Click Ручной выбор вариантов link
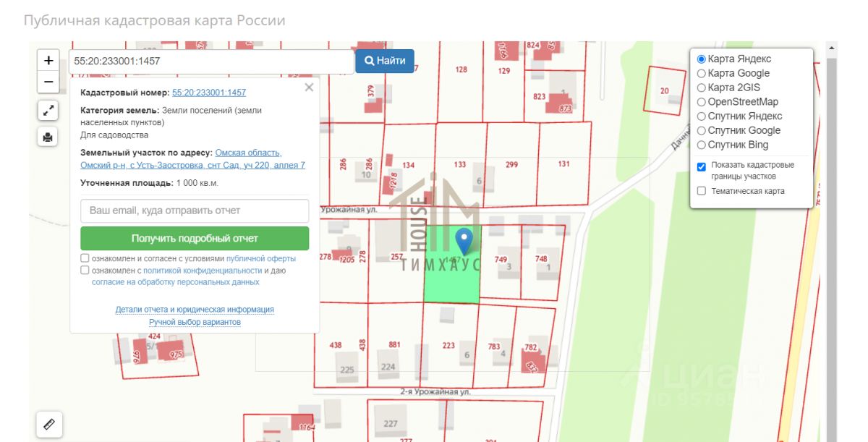This screenshot has width=868, height=442. coord(195,322)
